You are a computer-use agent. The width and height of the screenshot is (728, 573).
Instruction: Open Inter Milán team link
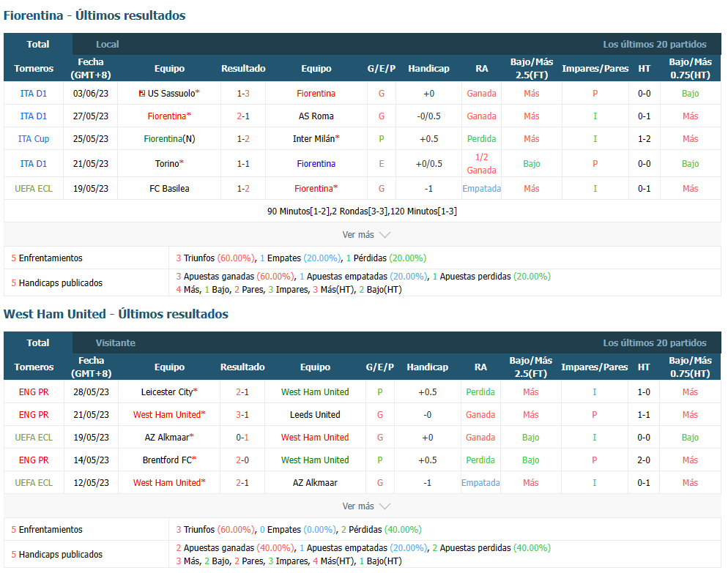click(314, 139)
